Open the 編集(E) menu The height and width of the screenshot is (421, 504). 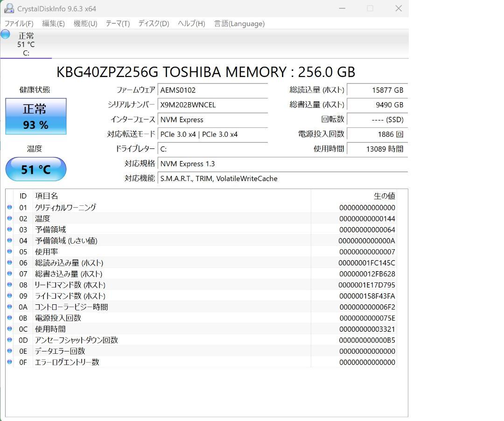pyautogui.click(x=53, y=23)
